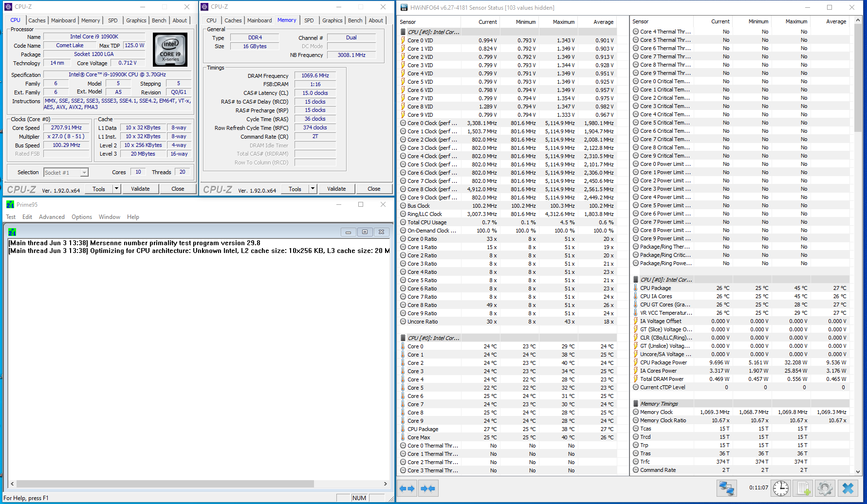Click the blue X icon in the HWiNFO toolbar

coord(848,488)
